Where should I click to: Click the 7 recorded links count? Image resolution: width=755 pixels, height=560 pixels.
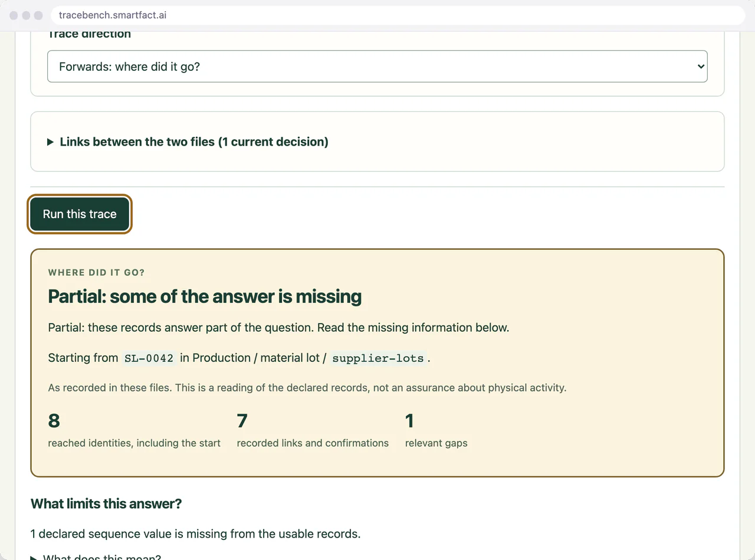click(242, 421)
